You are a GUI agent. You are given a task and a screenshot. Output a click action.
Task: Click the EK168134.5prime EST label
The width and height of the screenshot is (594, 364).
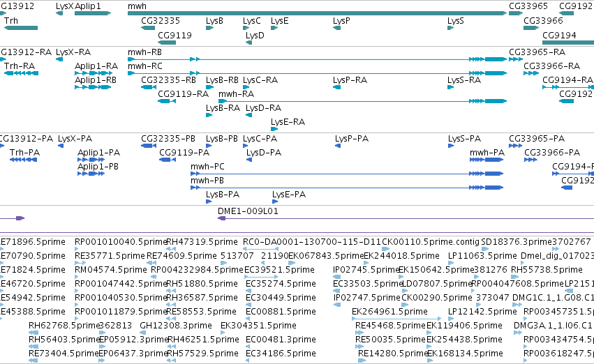coord(465,354)
